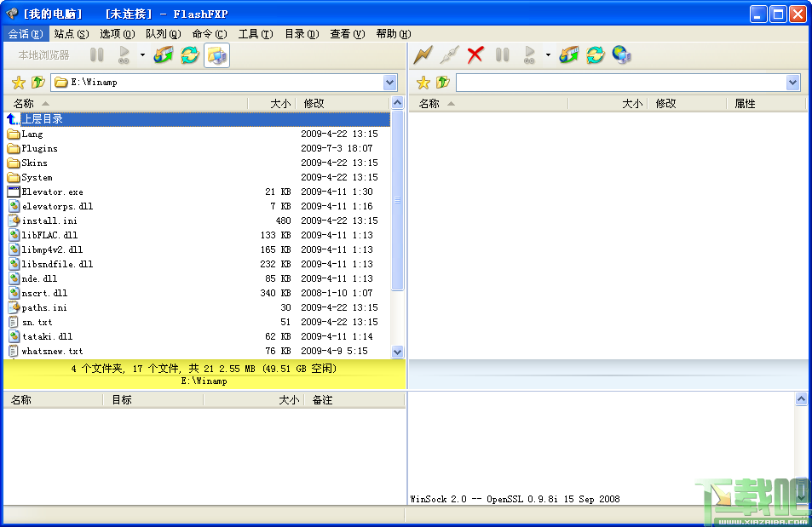
Task: Sort right pane by 名称 column
Action: (489, 104)
